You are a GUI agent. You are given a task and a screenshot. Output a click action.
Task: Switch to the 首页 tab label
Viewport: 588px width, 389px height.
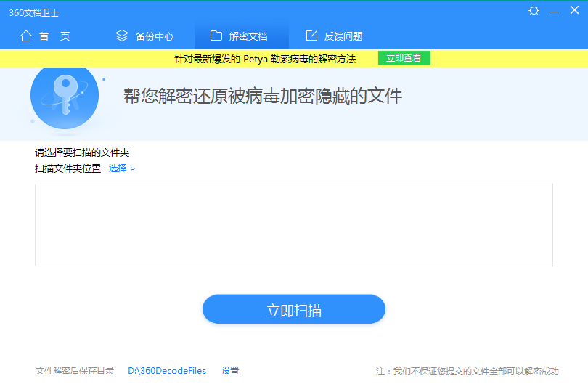54,36
